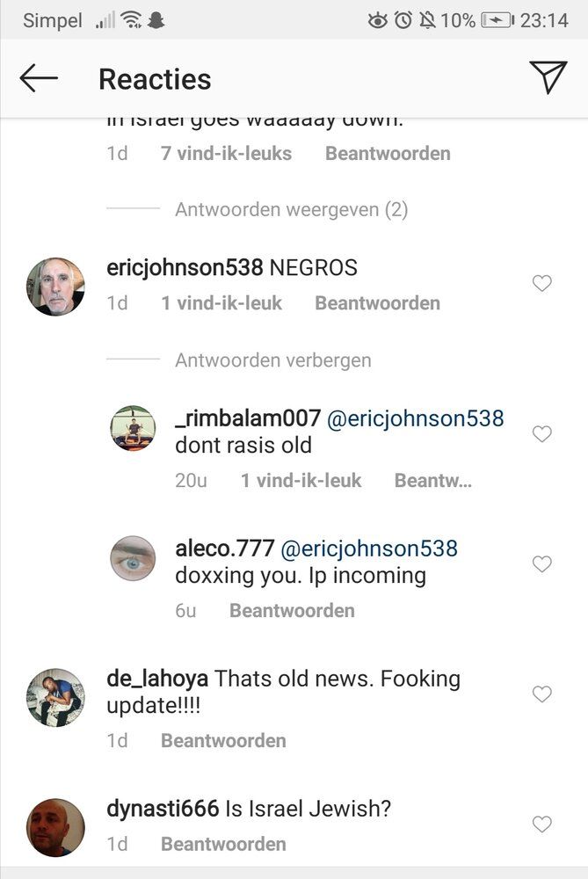Like aleco.777's reply with the heart
This screenshot has width=588, height=879.
click(542, 563)
